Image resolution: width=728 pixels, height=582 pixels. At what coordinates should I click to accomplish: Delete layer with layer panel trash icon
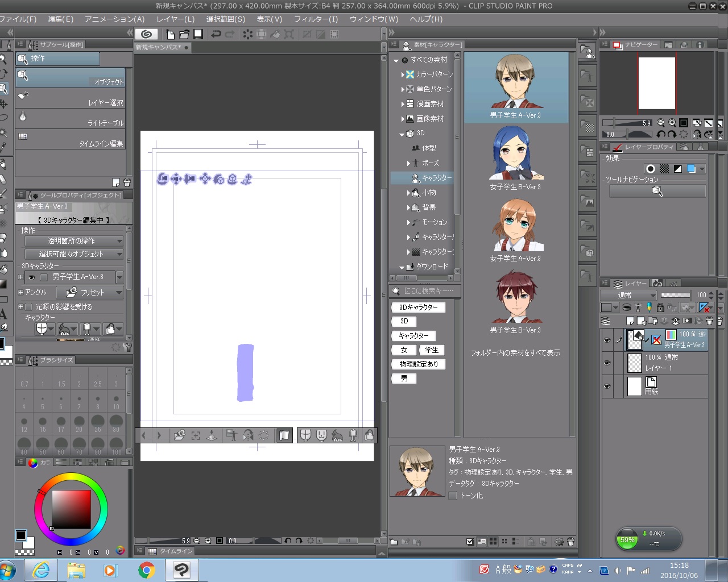point(709,321)
